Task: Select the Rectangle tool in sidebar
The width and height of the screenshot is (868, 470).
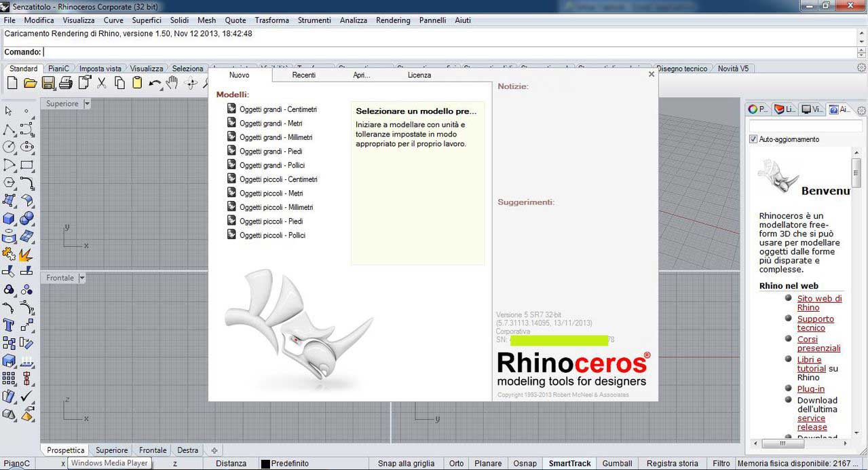Action: tap(27, 165)
